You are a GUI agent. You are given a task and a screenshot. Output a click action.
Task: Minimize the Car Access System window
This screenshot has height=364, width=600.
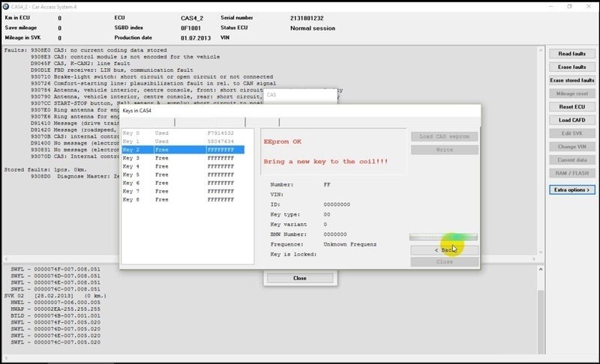click(x=551, y=7)
